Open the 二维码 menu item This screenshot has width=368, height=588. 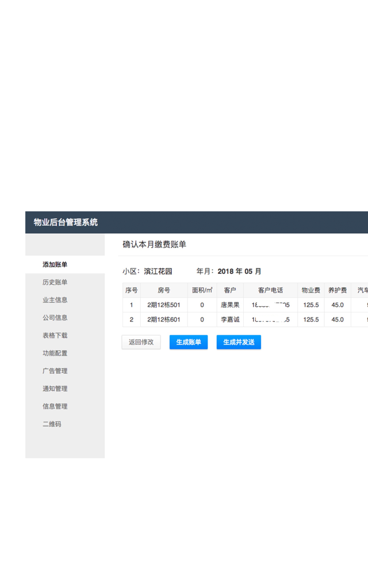tap(52, 424)
